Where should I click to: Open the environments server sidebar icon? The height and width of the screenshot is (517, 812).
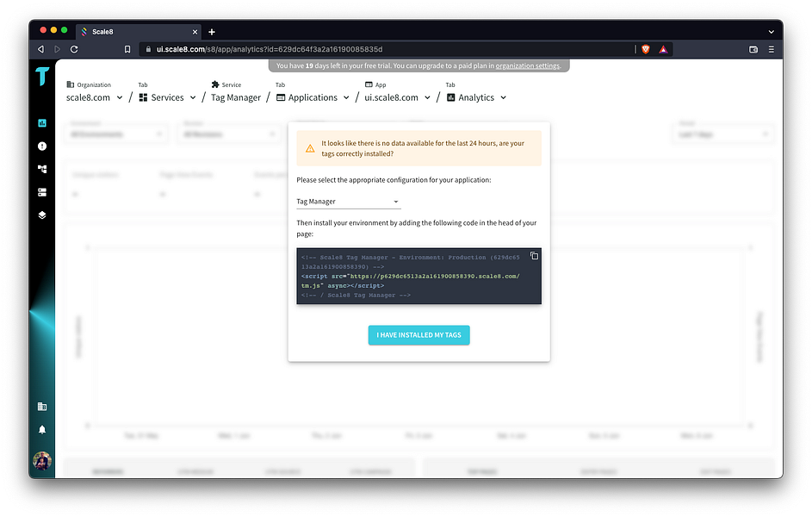(x=42, y=192)
